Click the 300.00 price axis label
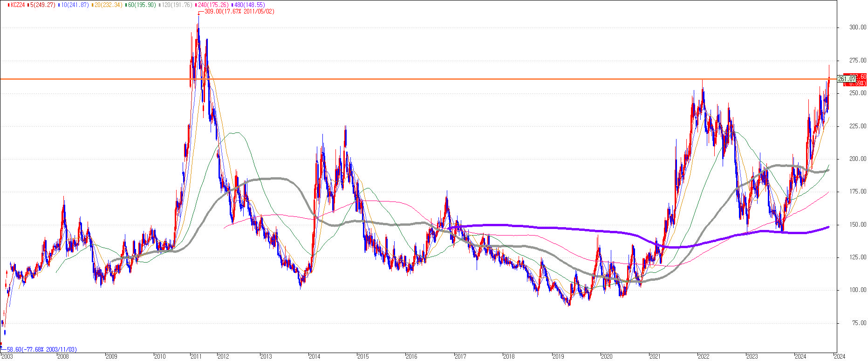This screenshot has width=868, height=361. coord(858,28)
